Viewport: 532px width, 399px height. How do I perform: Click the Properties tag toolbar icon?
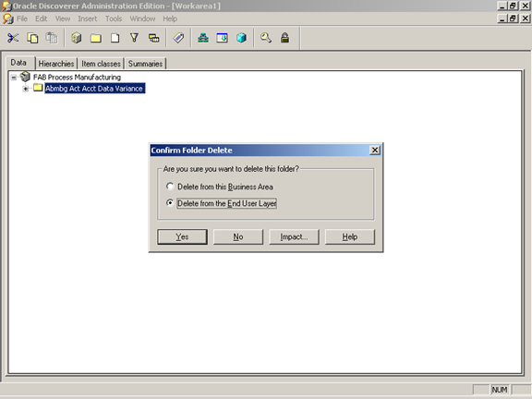(x=178, y=38)
